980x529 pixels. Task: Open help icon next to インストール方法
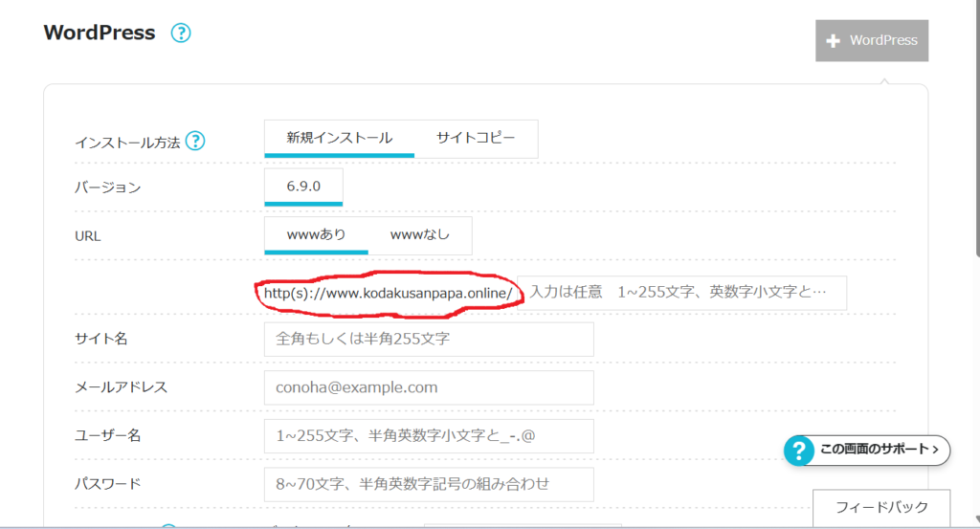click(x=195, y=142)
